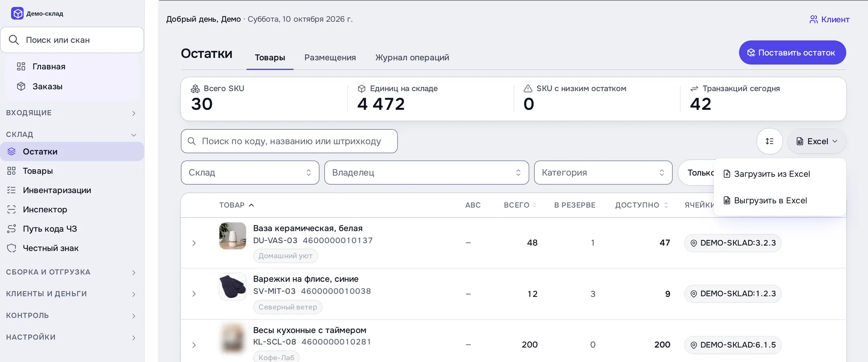Open the Владелец filter dropdown
This screenshot has height=362, width=868.
click(x=426, y=173)
